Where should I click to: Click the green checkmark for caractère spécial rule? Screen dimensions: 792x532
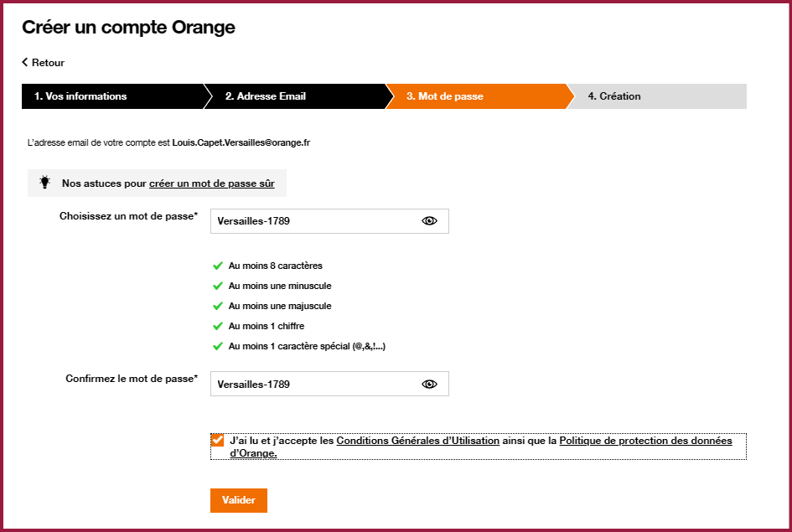point(218,346)
